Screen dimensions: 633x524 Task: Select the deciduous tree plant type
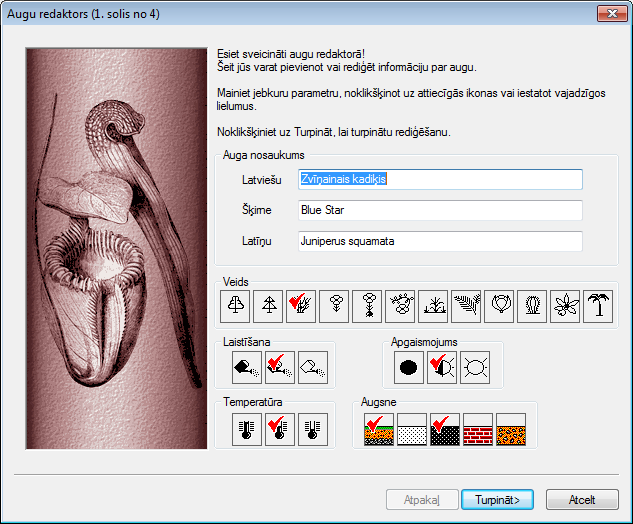point(236,307)
